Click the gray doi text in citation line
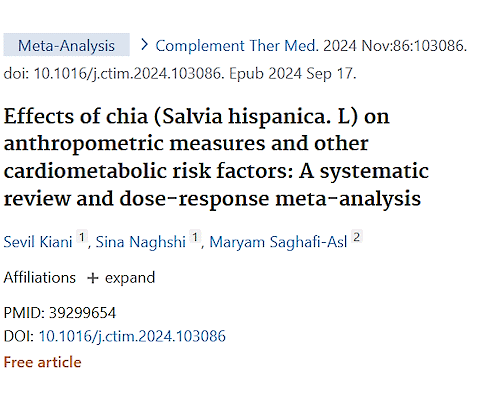 (113, 73)
